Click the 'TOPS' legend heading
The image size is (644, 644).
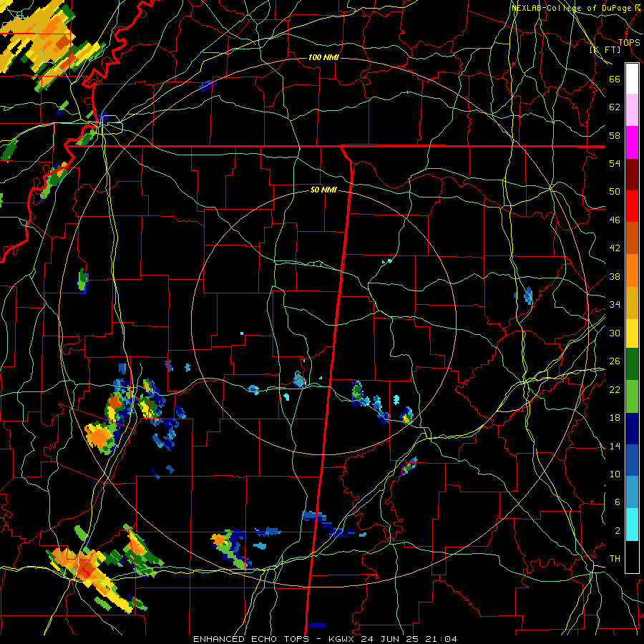point(629,42)
